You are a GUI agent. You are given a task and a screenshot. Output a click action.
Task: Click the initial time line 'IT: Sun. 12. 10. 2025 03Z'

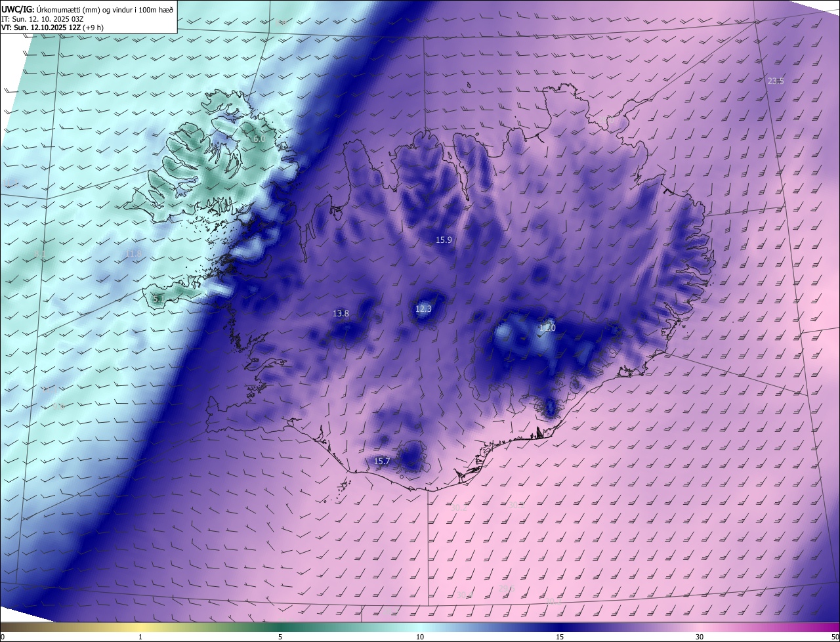(x=42, y=19)
